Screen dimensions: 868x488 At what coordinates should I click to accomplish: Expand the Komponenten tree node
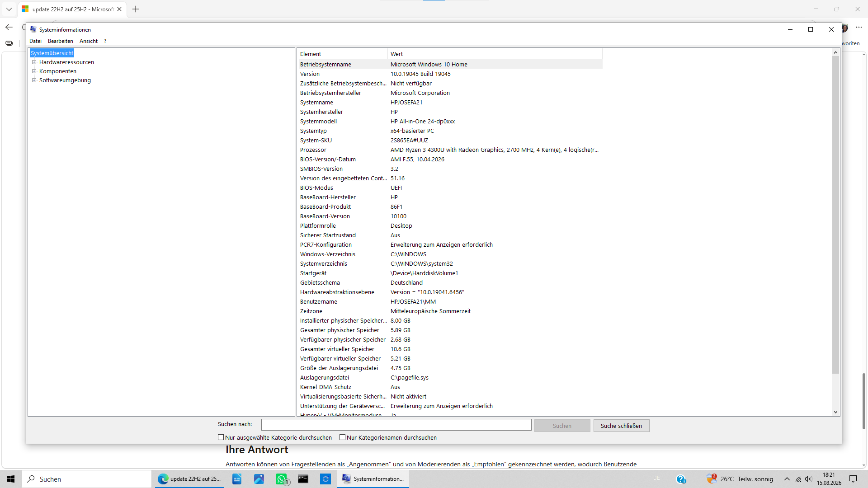tap(34, 71)
